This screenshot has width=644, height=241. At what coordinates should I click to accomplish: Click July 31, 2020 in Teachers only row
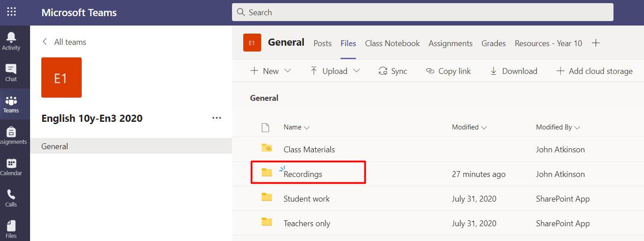point(474,224)
